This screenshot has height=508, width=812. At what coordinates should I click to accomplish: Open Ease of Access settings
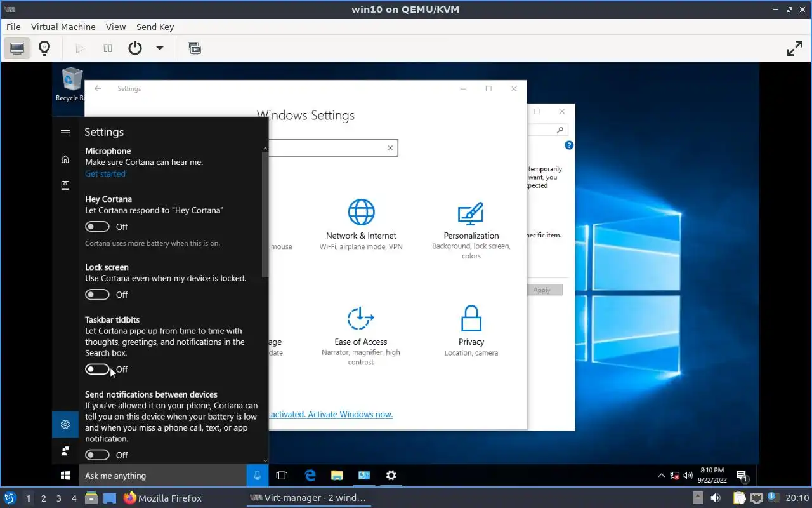[361, 336]
